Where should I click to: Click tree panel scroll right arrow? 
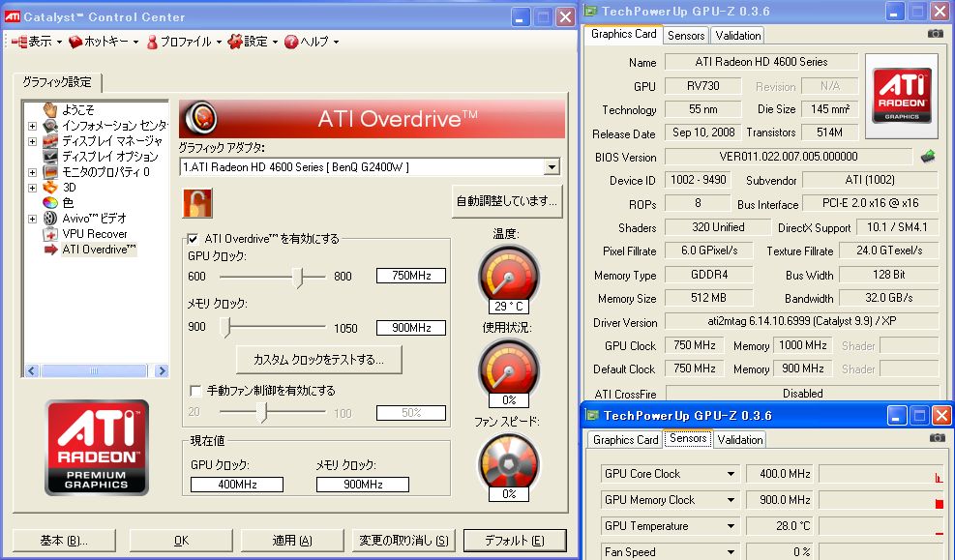162,370
